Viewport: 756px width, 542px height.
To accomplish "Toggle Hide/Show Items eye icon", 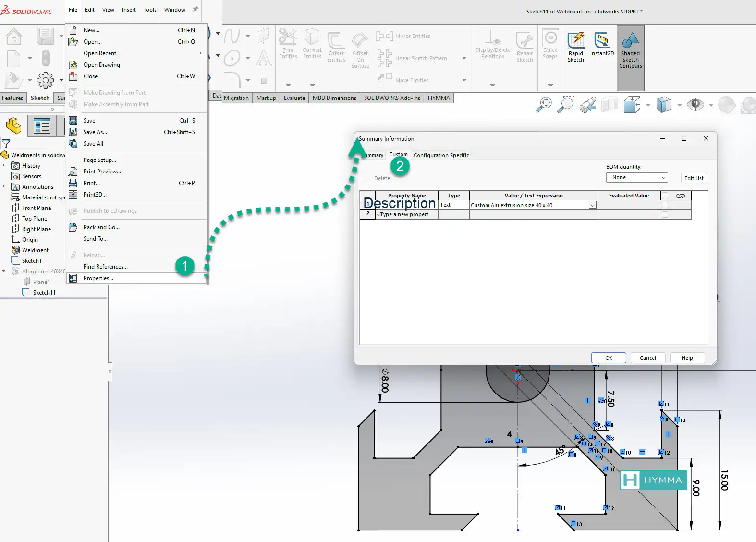I will pyautogui.click(x=695, y=104).
